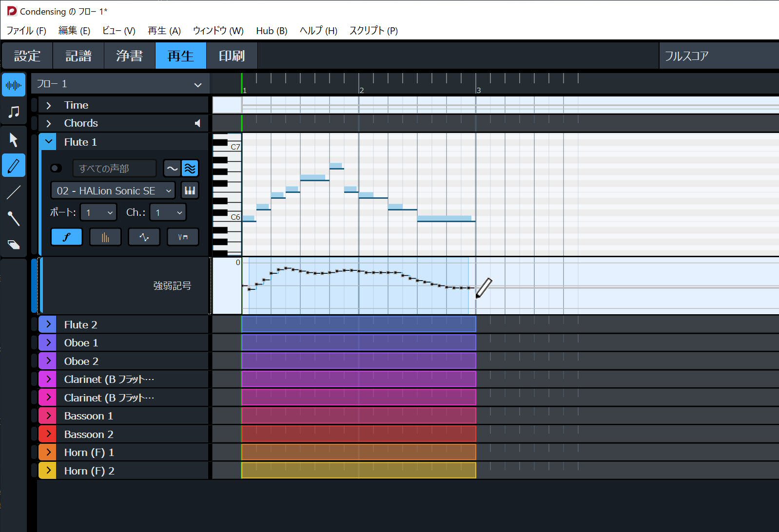This screenshot has width=779, height=532.
Task: Switch to the 再生 mode tab
Action: [181, 56]
